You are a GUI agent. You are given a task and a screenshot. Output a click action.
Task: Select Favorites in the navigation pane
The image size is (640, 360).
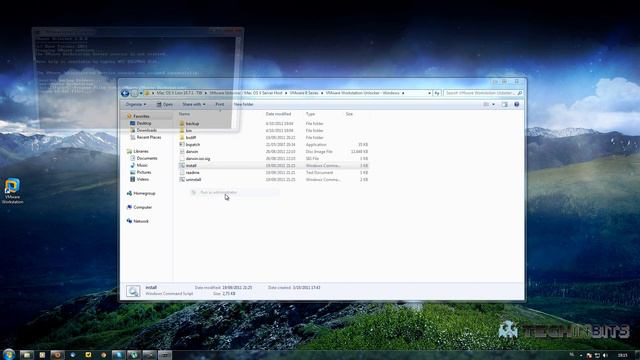141,116
